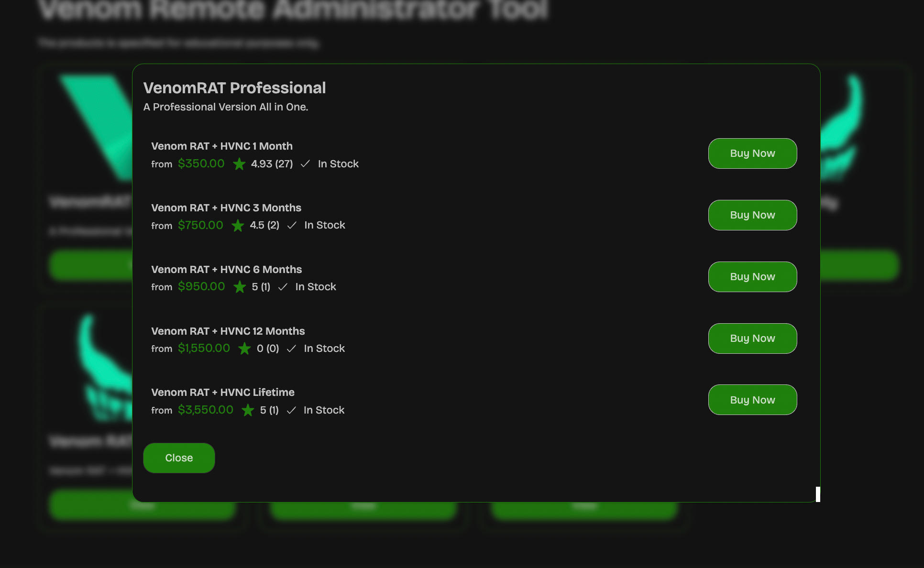Select Buy Now for the Lifetime plan
This screenshot has width=924, height=568.
pyautogui.click(x=752, y=400)
